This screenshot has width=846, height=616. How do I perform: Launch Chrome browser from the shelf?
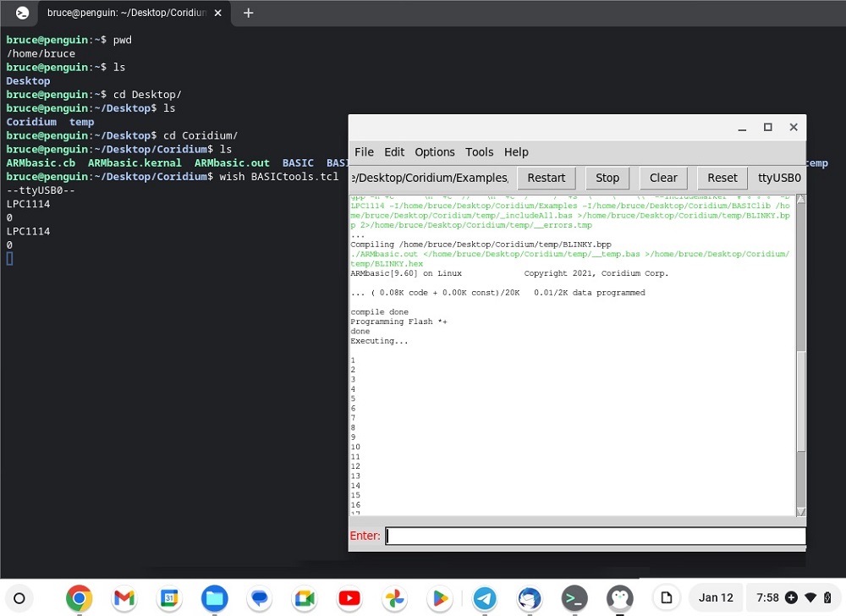(x=79, y=597)
